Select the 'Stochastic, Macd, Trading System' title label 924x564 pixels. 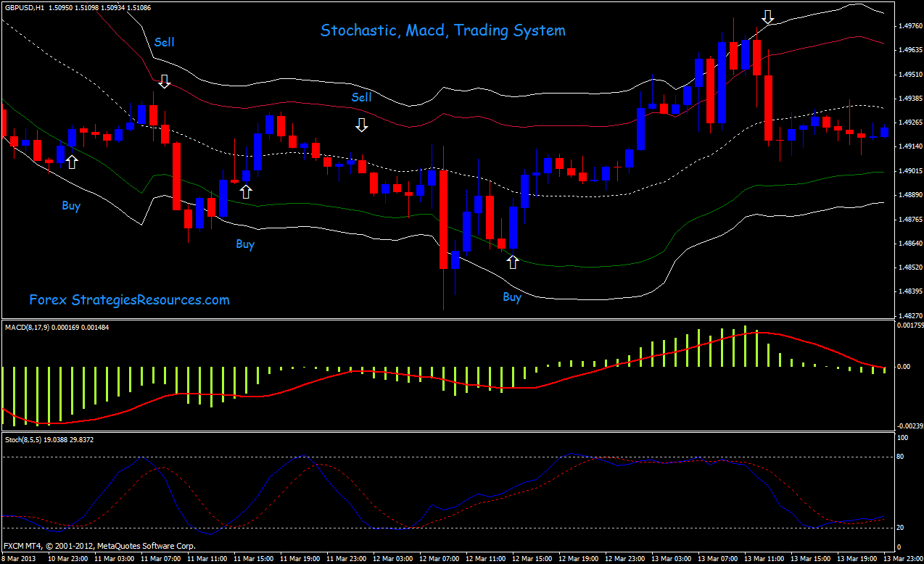442,30
